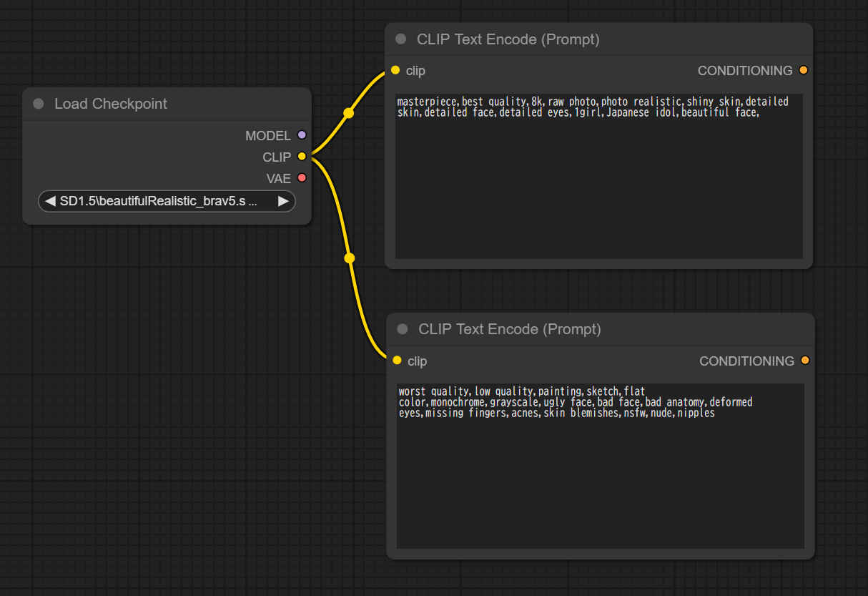Click the purple MODEL output socket
Screen dimensions: 868x596
click(302, 135)
